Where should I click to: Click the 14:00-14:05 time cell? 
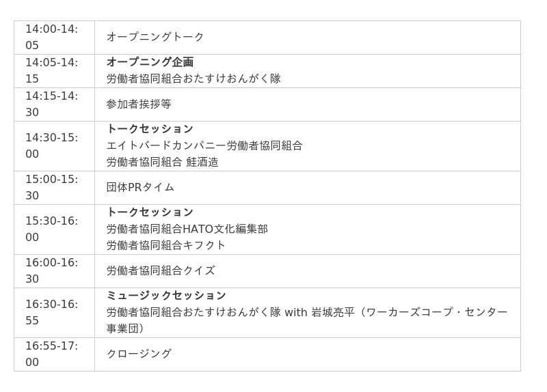[x=54, y=38]
